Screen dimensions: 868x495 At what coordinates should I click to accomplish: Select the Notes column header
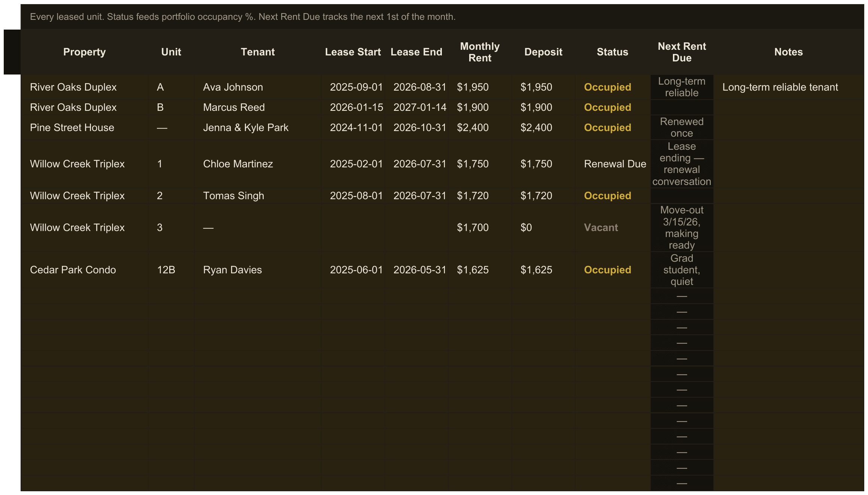pyautogui.click(x=789, y=52)
